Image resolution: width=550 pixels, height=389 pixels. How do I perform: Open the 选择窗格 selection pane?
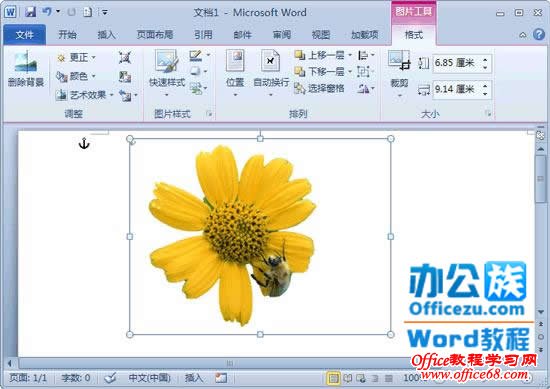tap(319, 88)
